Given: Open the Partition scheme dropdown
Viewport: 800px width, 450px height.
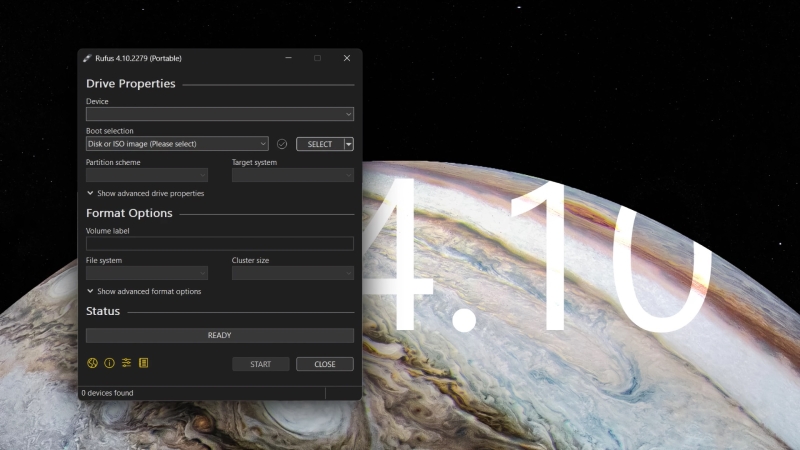Looking at the screenshot, I should (x=147, y=175).
